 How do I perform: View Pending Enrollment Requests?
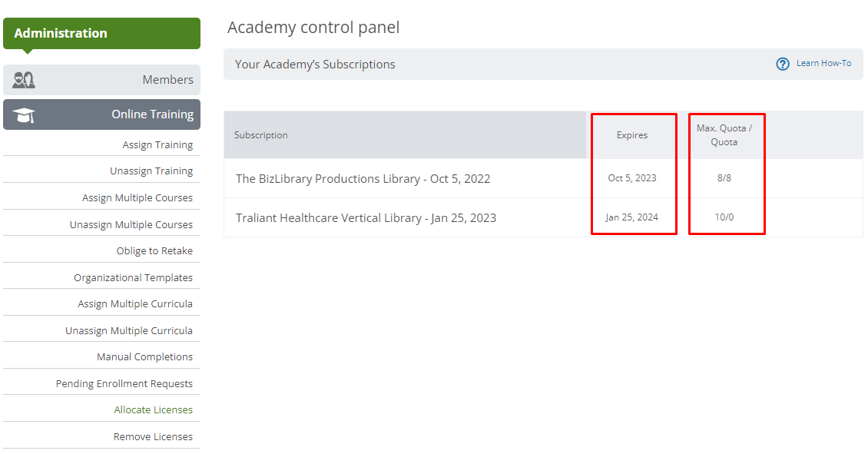coord(124,383)
